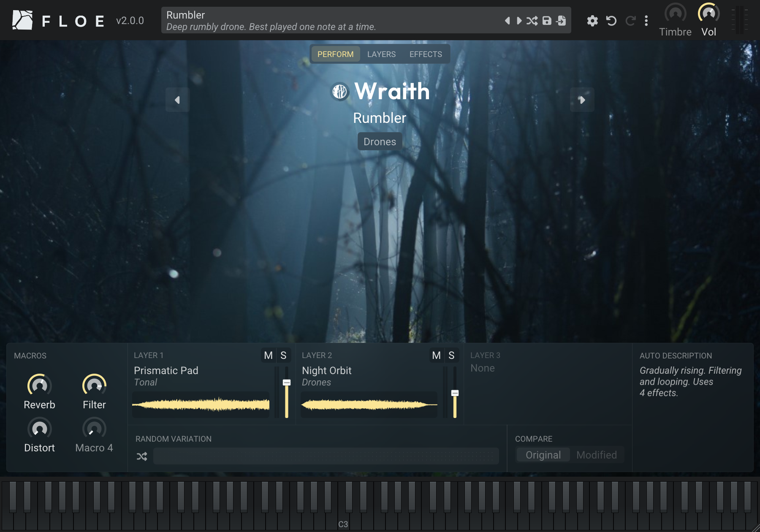The height and width of the screenshot is (532, 760).
Task: Mute Layer 1 with M button
Action: [269, 356]
